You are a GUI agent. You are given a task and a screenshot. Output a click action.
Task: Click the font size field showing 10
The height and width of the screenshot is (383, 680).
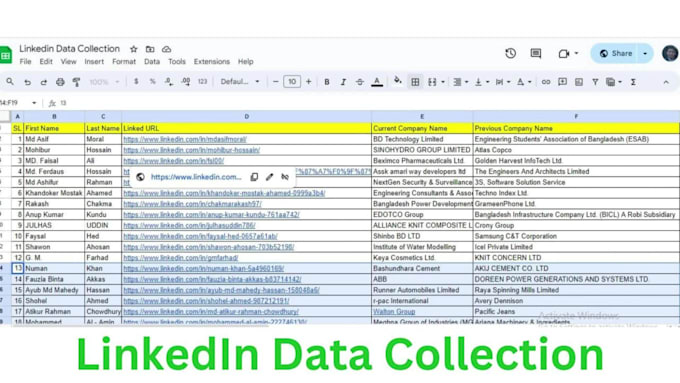[292, 82]
